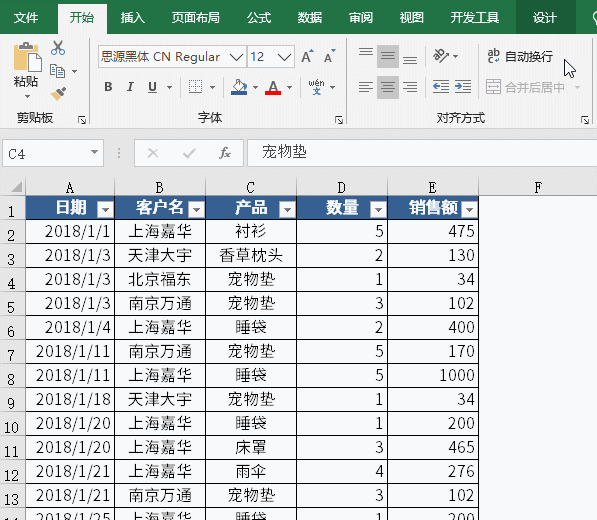The image size is (597, 520).
Task: Toggle 自动换行 wrap text
Action: coord(520,57)
